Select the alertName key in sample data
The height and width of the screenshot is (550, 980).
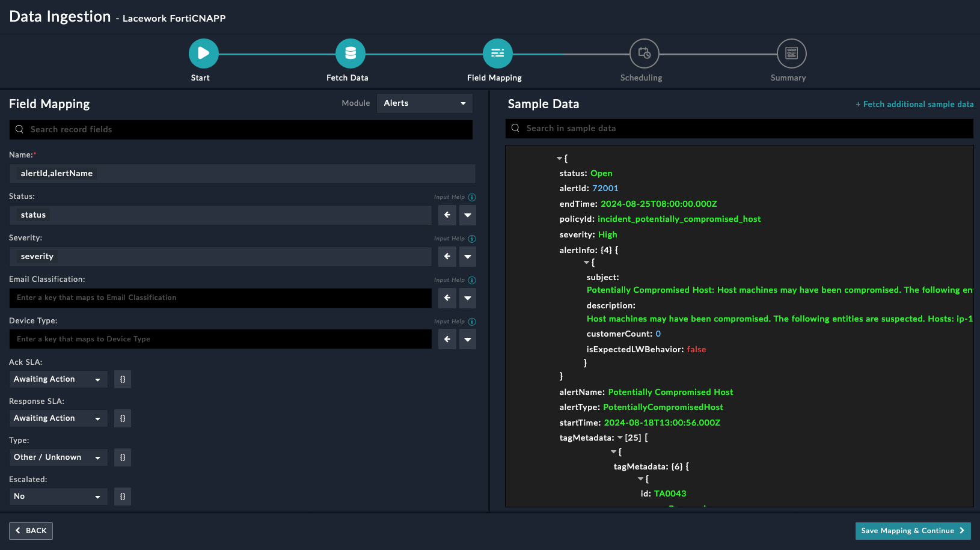pyautogui.click(x=581, y=392)
